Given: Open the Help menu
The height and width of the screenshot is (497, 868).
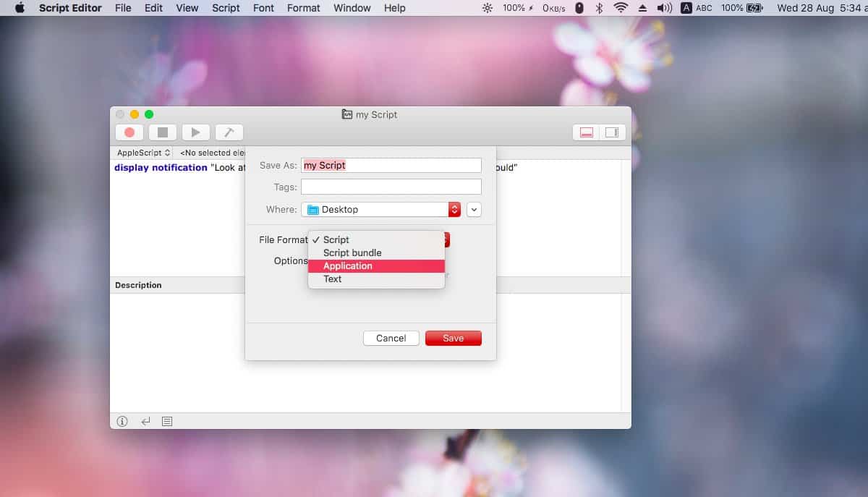Looking at the screenshot, I should click(x=395, y=8).
